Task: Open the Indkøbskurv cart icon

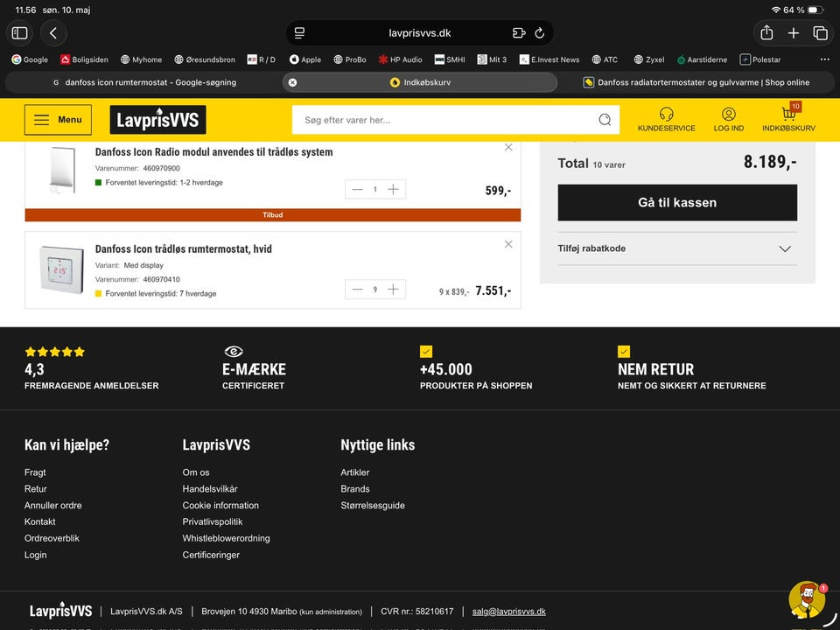Action: 788,119
